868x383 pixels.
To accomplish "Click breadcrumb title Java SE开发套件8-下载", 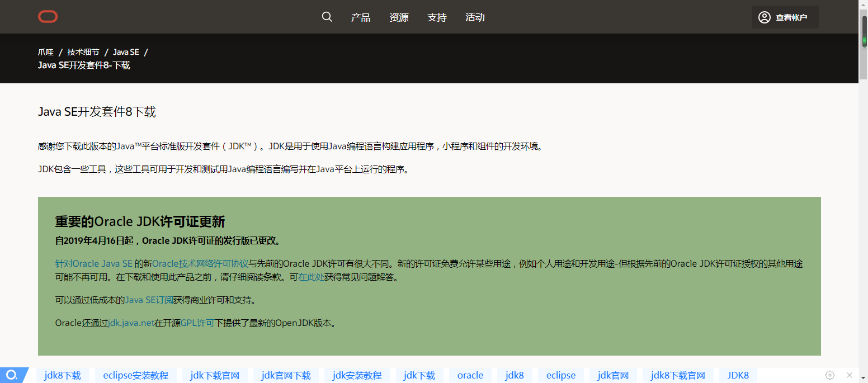I will point(84,65).
